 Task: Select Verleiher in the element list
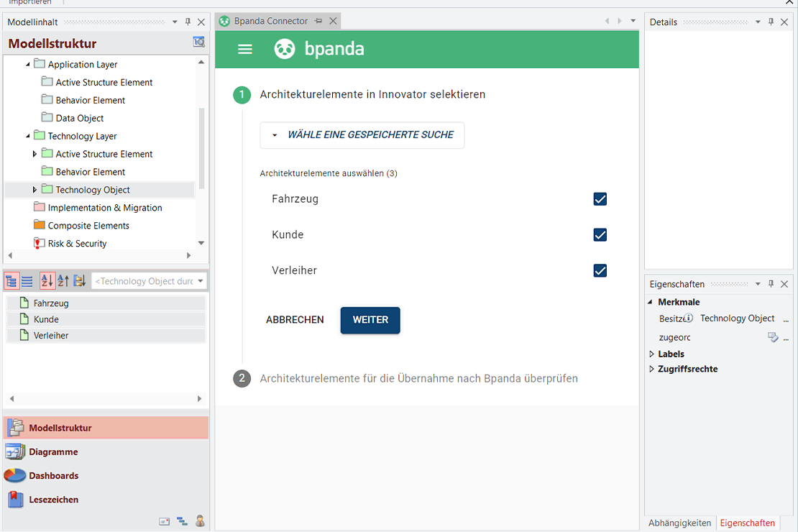point(106,336)
